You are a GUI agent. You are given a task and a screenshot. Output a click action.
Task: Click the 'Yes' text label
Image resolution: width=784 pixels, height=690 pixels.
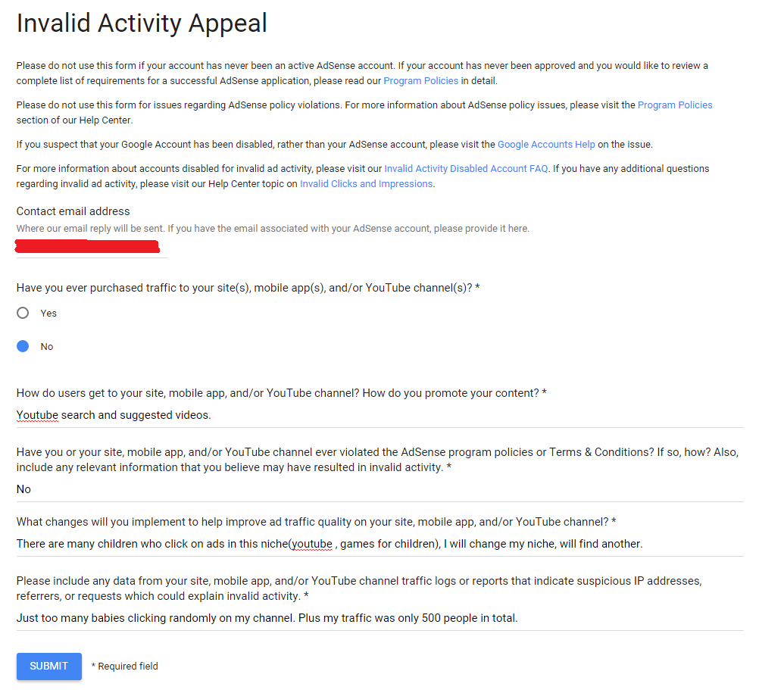tap(48, 313)
